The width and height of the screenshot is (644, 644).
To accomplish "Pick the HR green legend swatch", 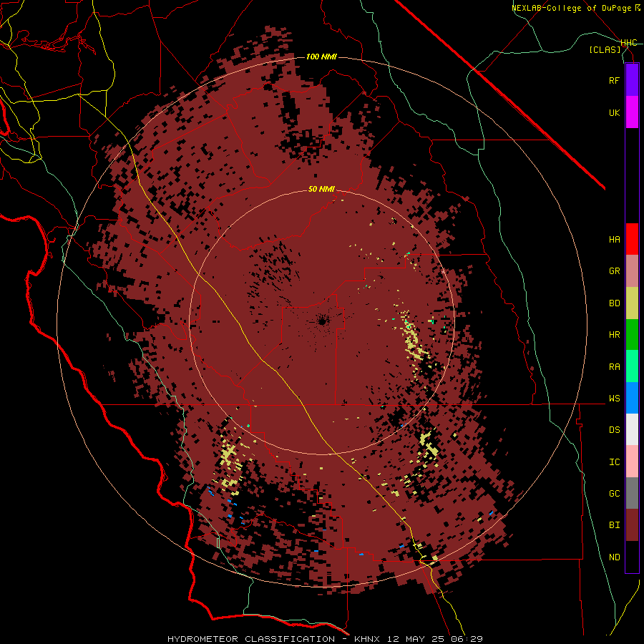I will pos(632,335).
